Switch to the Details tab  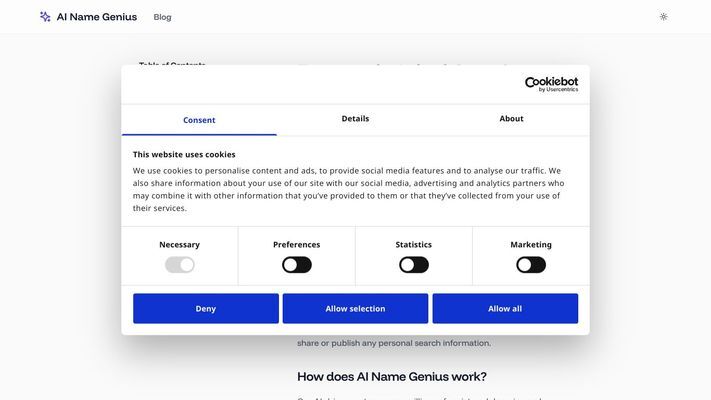pyautogui.click(x=355, y=119)
